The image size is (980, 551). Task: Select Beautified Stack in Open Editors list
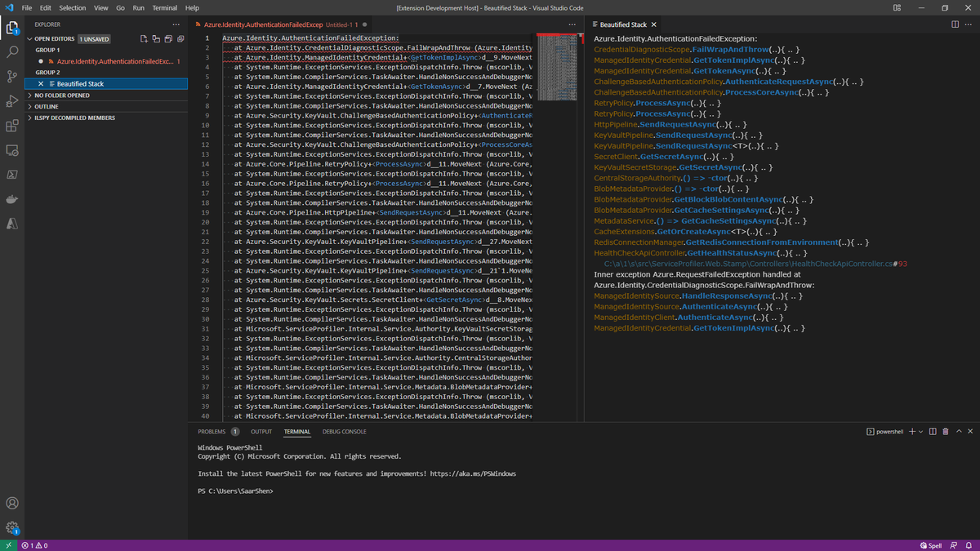pyautogui.click(x=107, y=84)
